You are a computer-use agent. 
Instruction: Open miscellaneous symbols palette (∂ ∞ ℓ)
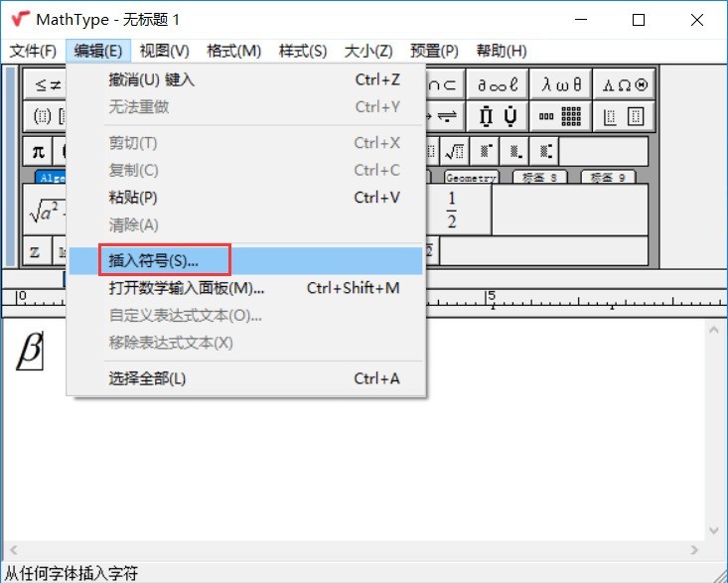(498, 84)
